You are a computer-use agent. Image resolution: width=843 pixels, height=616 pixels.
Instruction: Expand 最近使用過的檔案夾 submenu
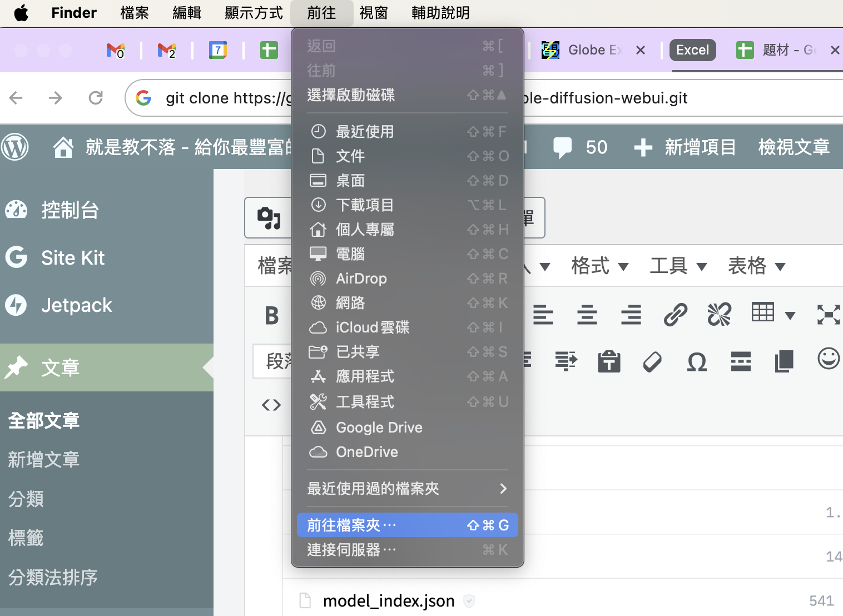(407, 489)
